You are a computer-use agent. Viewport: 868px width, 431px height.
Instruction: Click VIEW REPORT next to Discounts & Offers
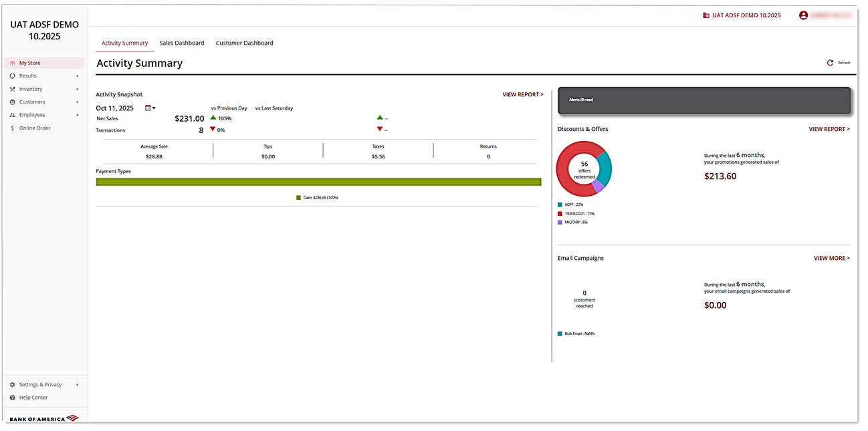point(829,128)
